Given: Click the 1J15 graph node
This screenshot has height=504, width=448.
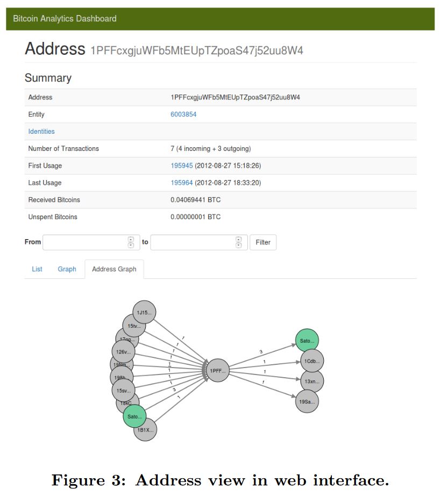Looking at the screenshot, I should click(x=144, y=312).
